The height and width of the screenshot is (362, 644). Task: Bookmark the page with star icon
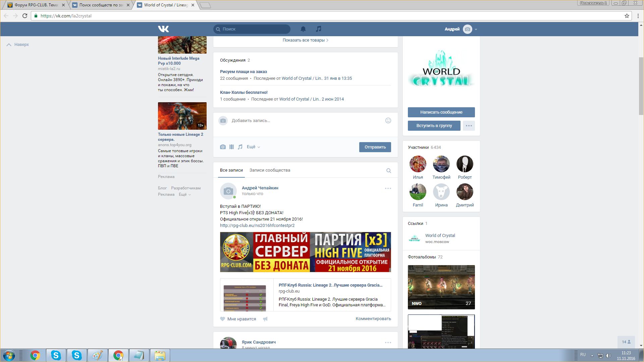tap(627, 16)
